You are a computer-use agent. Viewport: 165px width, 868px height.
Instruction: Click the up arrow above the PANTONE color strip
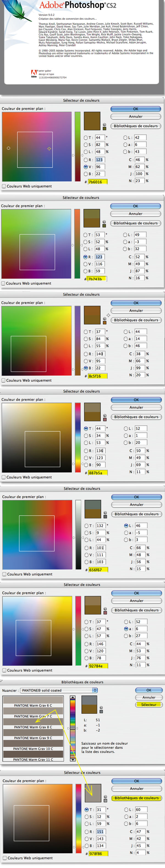point(73,697)
